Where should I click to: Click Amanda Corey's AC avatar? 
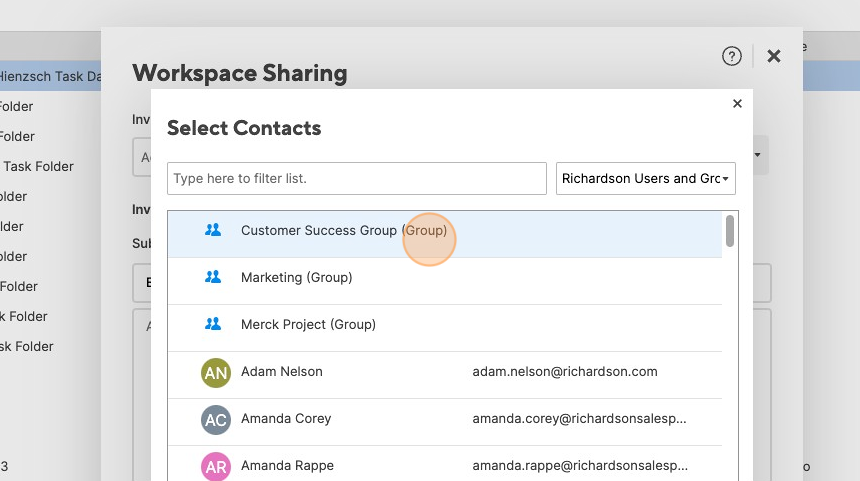click(x=216, y=420)
